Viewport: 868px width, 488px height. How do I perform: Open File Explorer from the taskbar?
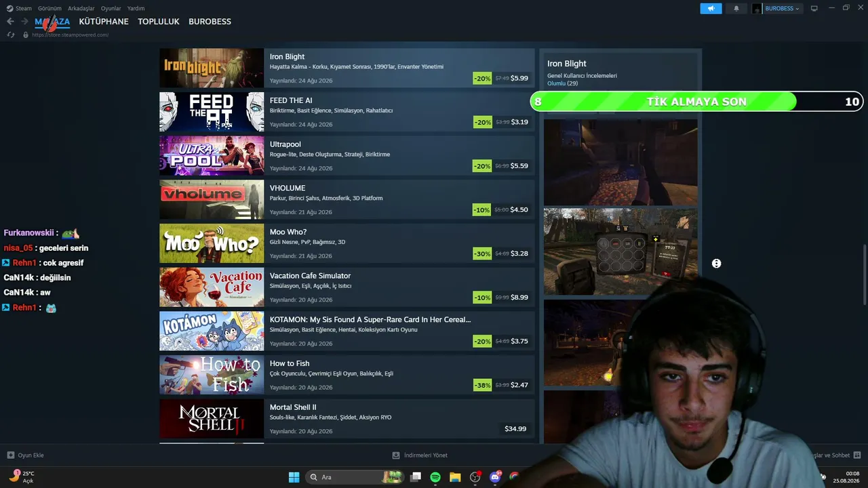455,477
